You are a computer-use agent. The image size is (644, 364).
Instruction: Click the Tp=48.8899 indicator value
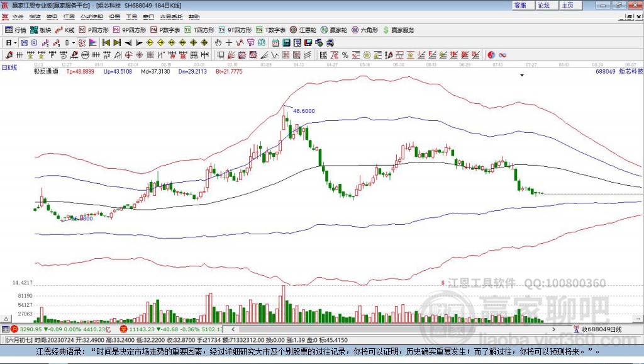click(x=80, y=72)
